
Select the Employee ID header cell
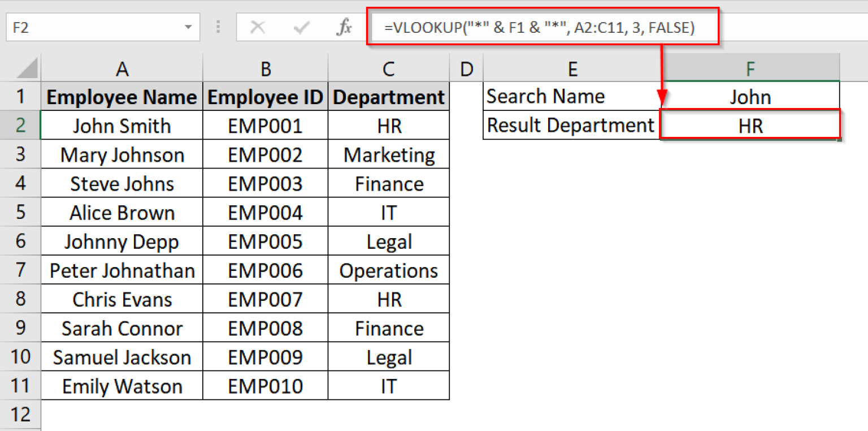click(x=265, y=96)
